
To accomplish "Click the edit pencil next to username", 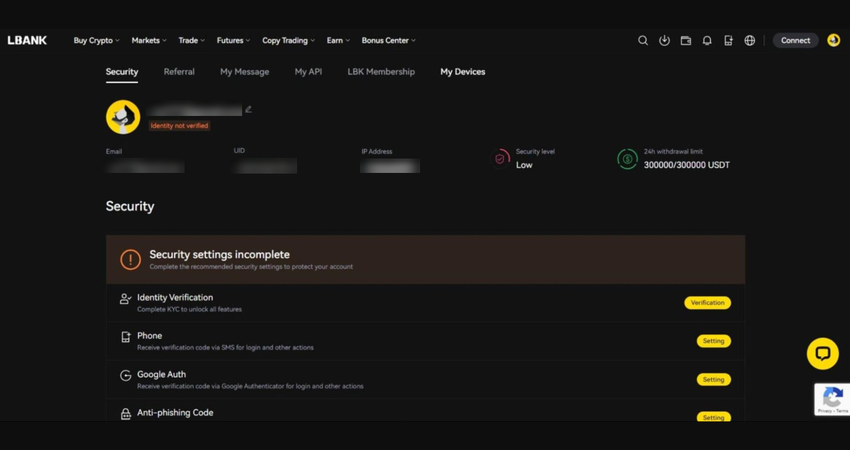I will pos(248,110).
